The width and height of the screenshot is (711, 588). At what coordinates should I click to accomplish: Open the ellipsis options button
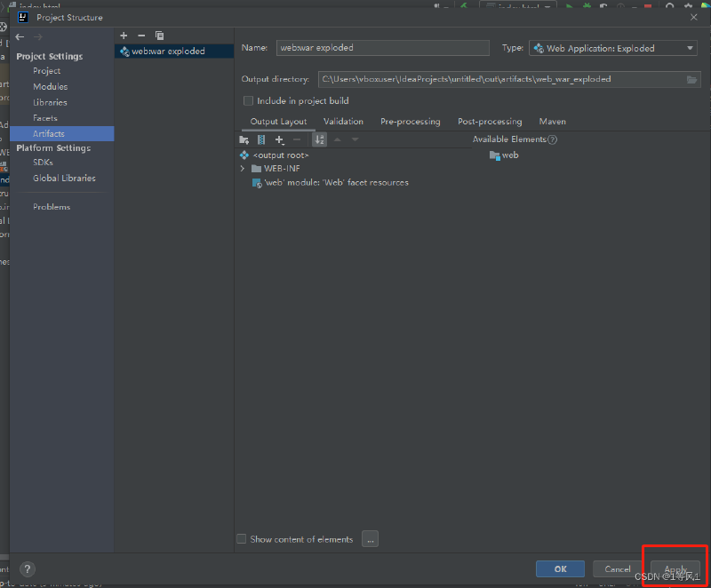click(370, 539)
